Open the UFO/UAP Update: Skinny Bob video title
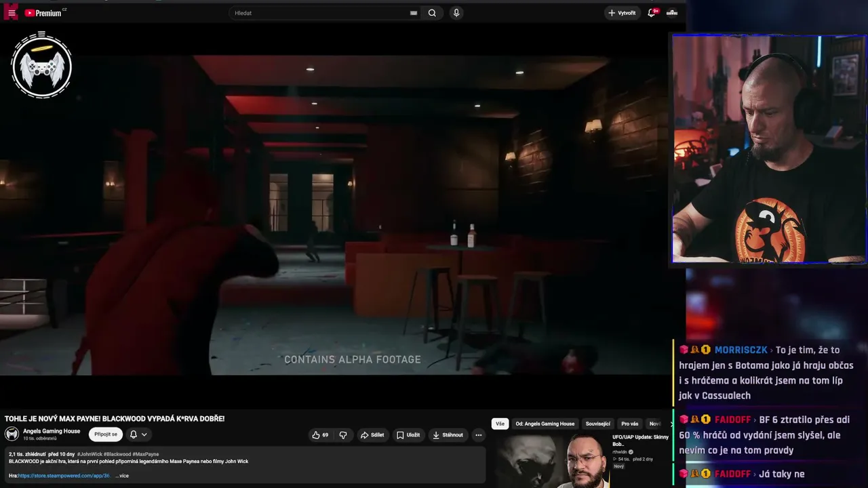The width and height of the screenshot is (868, 488). [x=640, y=441]
